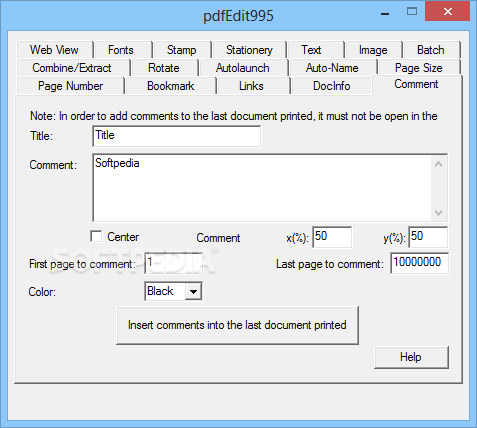This screenshot has width=477, height=428.
Task: Switch to the Links tab
Action: pyautogui.click(x=253, y=86)
